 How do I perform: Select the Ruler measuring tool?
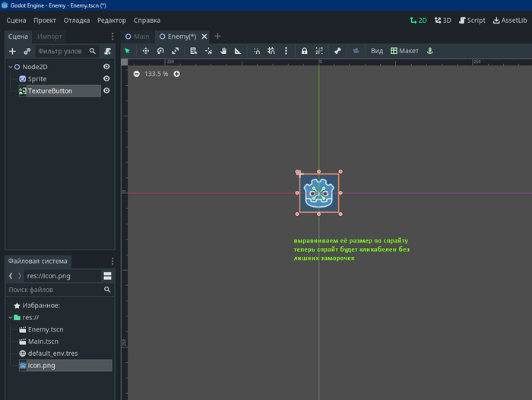pos(238,51)
